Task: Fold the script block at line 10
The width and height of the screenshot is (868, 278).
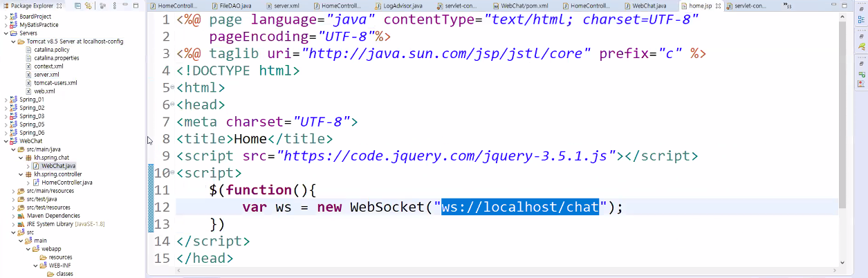Action: click(172, 173)
